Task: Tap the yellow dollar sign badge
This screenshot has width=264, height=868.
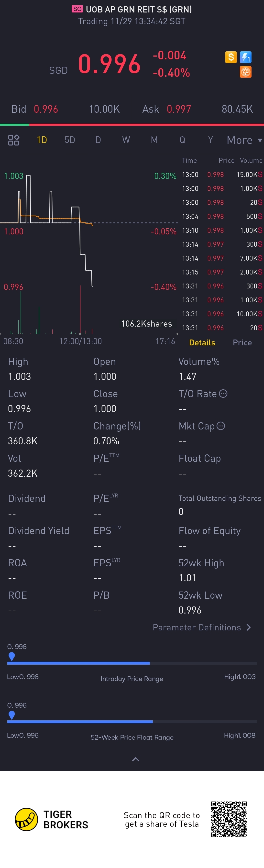Action: [231, 57]
